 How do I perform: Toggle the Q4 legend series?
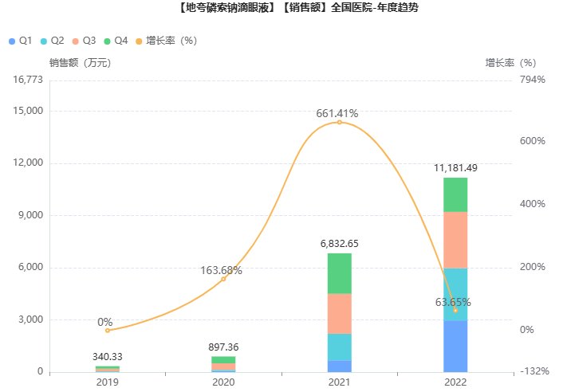(116, 40)
